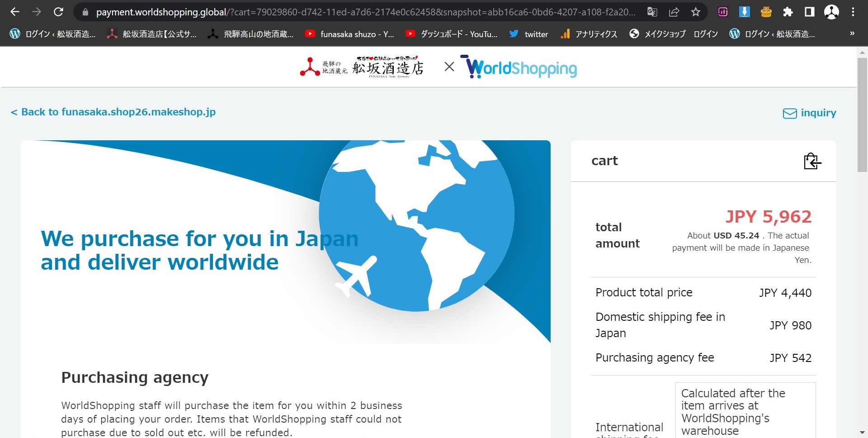Open the purple extension icon
868x438 pixels.
[723, 12]
